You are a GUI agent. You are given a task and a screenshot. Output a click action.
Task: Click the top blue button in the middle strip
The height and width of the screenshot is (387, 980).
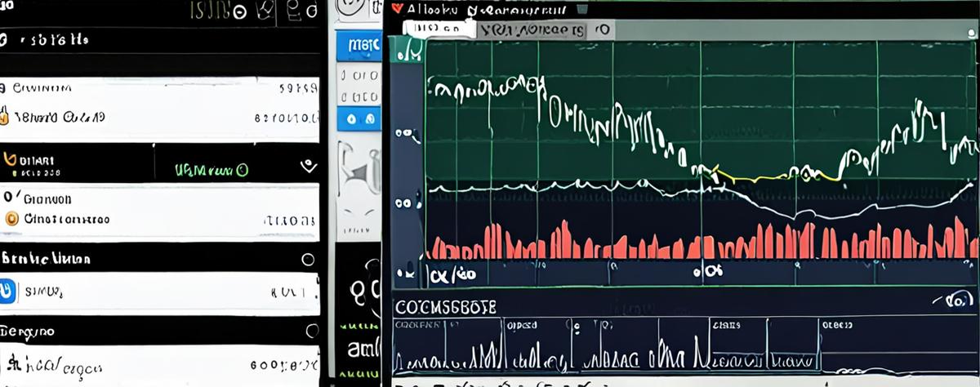(x=359, y=46)
